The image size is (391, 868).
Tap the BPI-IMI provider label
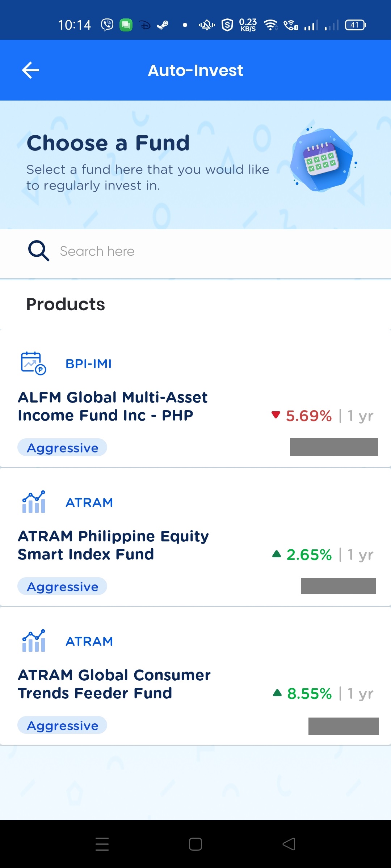88,363
